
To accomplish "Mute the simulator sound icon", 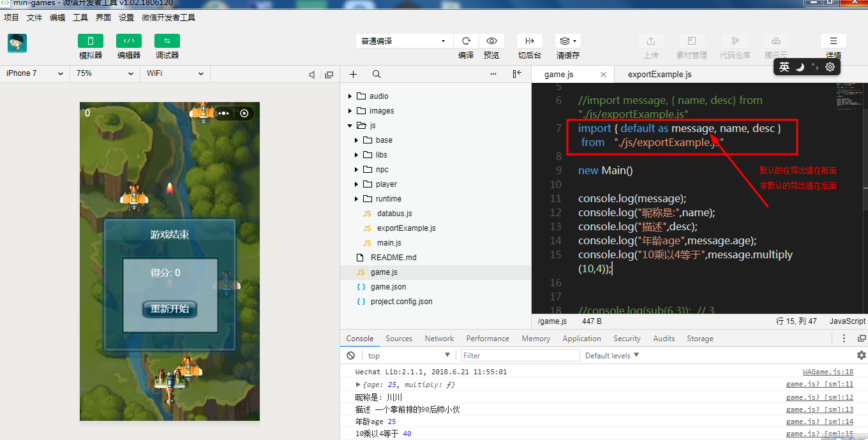I will (x=312, y=75).
